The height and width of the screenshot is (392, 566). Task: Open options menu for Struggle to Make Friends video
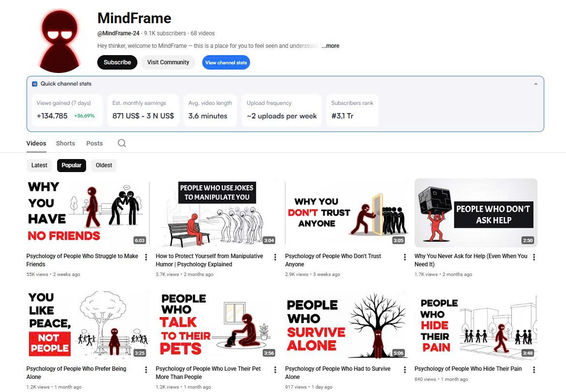[x=146, y=257]
